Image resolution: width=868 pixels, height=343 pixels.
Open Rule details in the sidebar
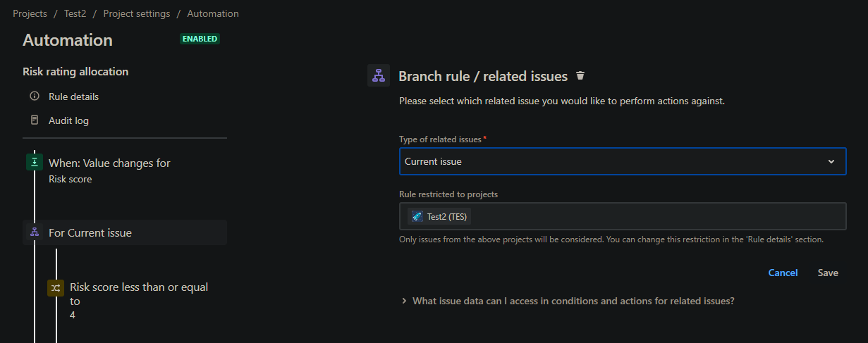pos(73,96)
